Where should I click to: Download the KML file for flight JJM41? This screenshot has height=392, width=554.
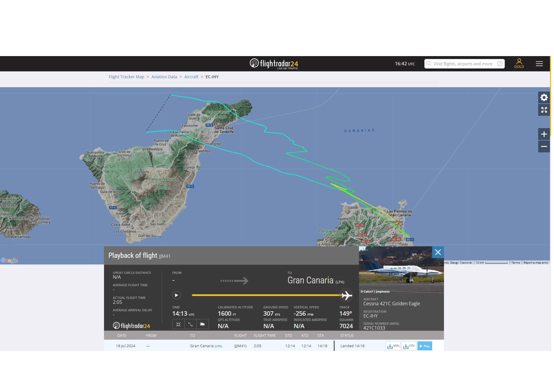(393, 346)
